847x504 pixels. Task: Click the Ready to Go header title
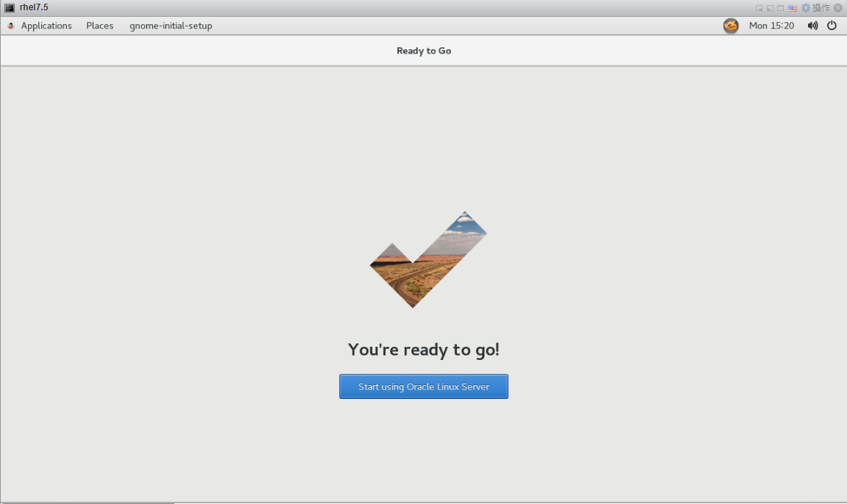tap(423, 51)
